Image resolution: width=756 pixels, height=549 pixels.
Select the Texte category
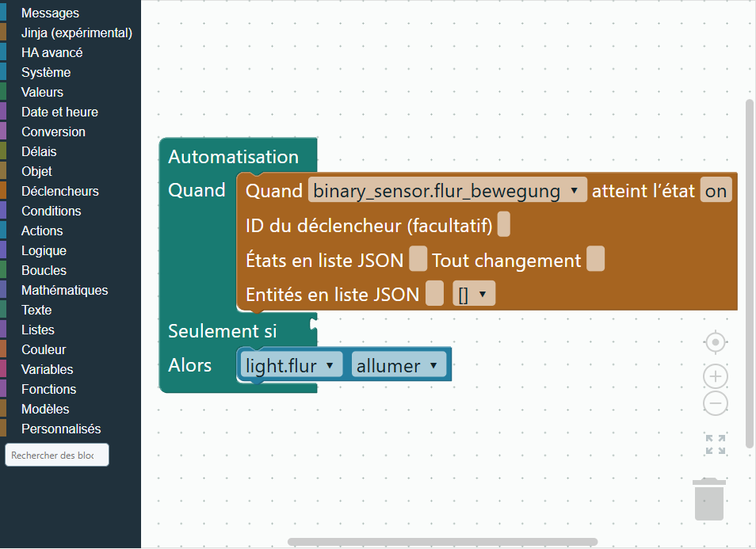pyautogui.click(x=71, y=310)
